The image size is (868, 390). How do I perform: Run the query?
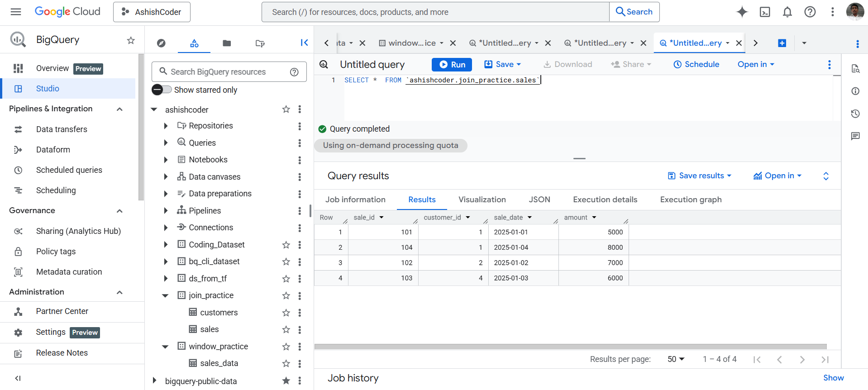point(452,65)
